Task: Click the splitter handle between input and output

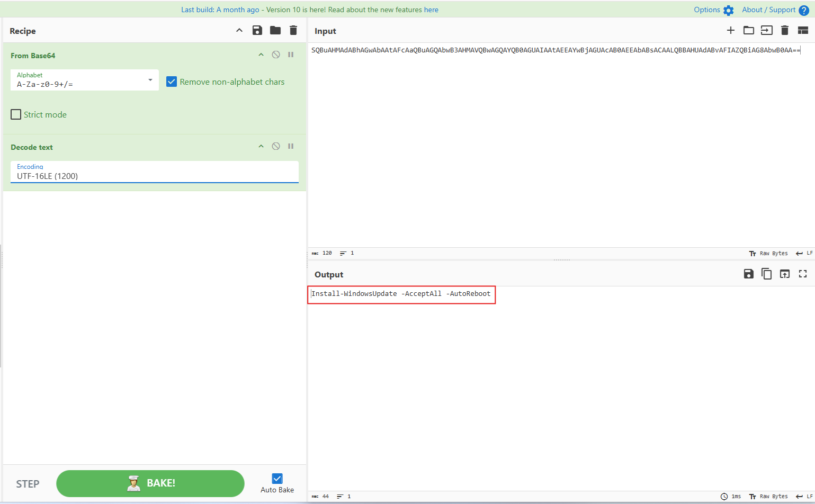Action: click(x=561, y=260)
